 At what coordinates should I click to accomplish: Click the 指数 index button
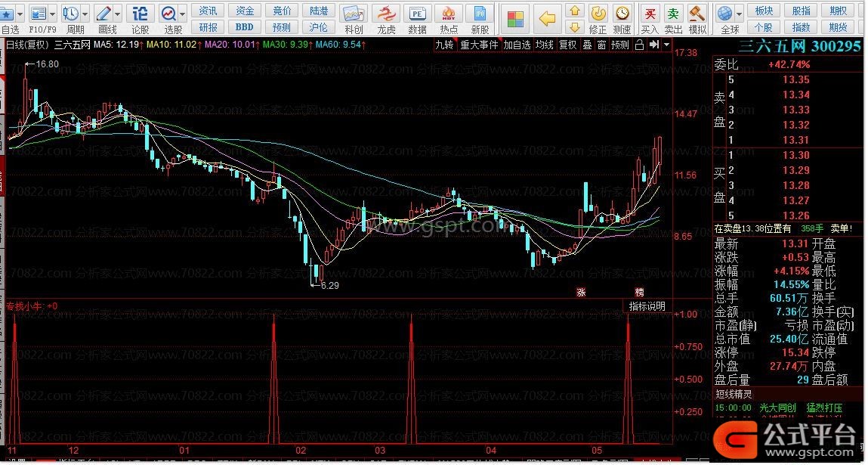(x=801, y=26)
